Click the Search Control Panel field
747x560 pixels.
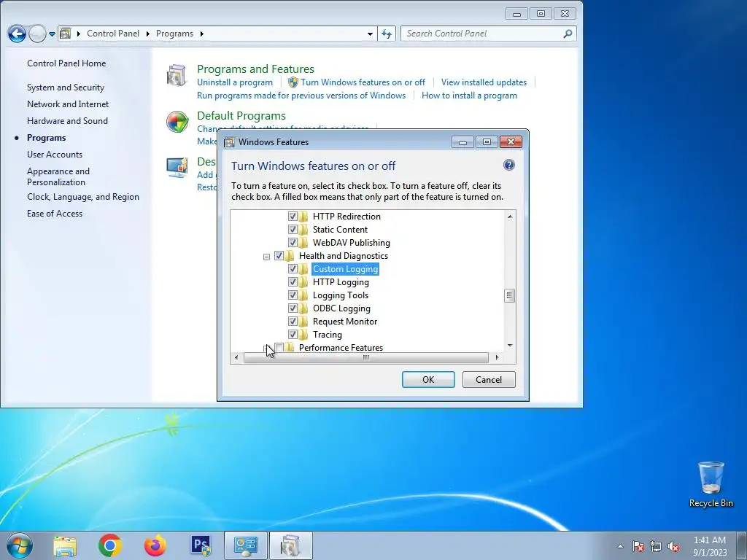[488, 34]
